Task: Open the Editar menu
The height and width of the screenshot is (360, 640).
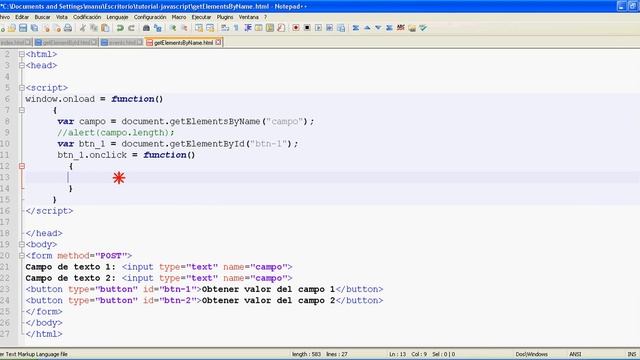Action: click(x=22, y=17)
